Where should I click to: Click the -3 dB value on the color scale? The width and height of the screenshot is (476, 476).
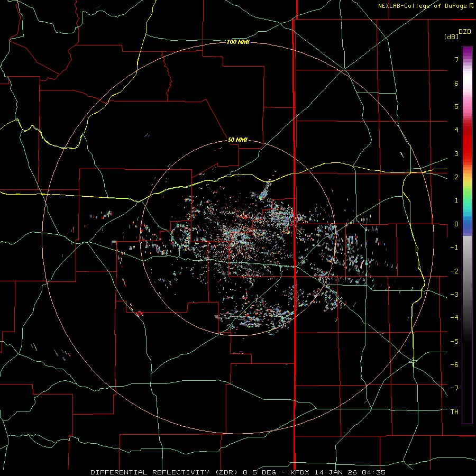click(x=454, y=295)
